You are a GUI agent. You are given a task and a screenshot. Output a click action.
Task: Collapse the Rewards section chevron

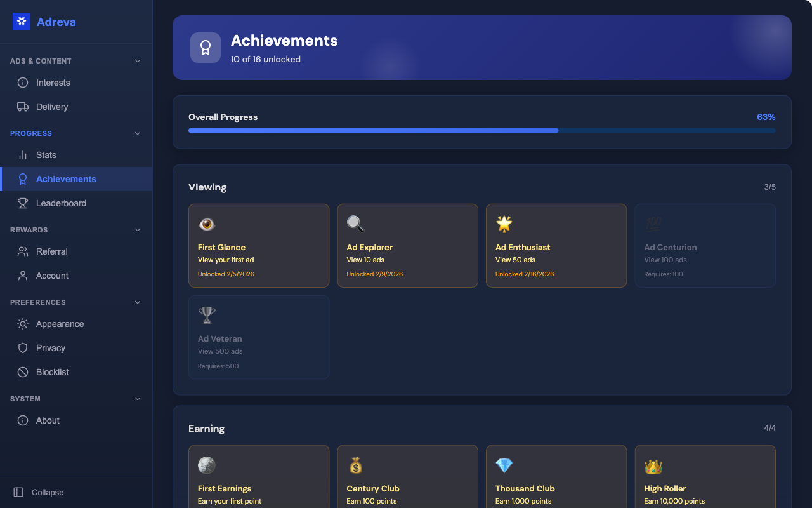click(x=138, y=230)
